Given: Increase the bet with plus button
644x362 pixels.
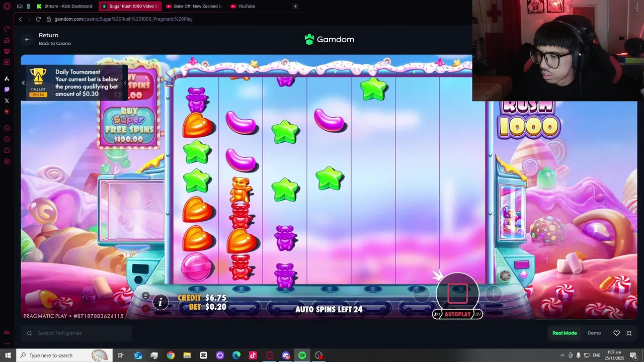Looking at the screenshot, I should click(x=494, y=295).
